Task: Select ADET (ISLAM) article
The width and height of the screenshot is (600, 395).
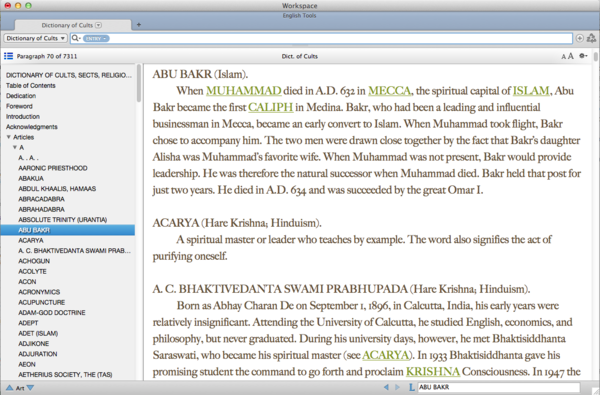Action: pos(38,333)
